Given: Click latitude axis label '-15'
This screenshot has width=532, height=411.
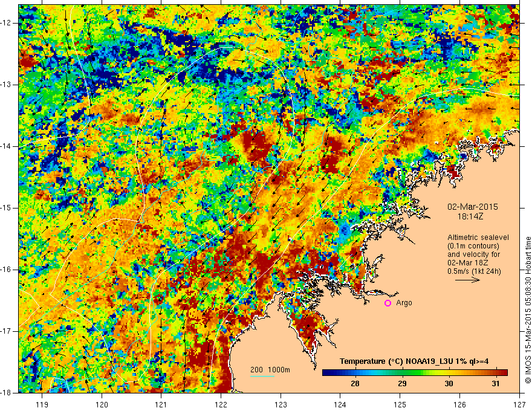Looking at the screenshot, I should pos(7,208).
